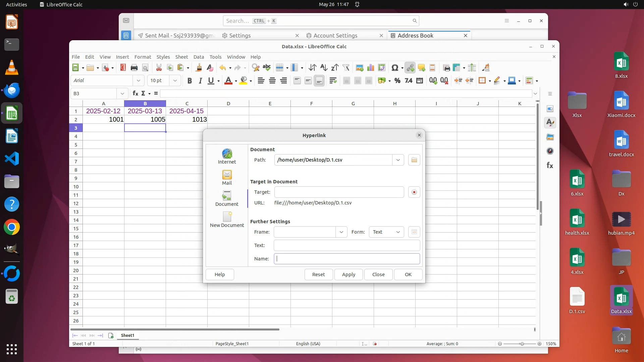Screen dimensions: 644x362
Task: Open the Insert menu
Action: click(x=122, y=57)
